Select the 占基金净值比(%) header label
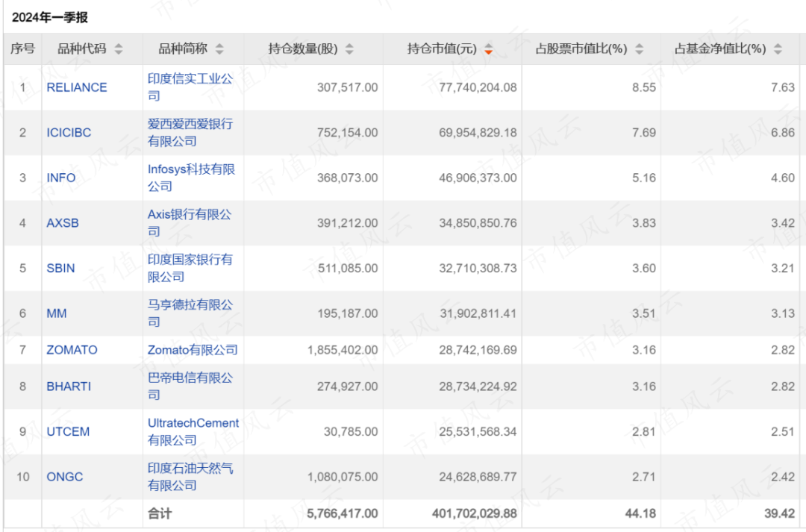 point(720,48)
